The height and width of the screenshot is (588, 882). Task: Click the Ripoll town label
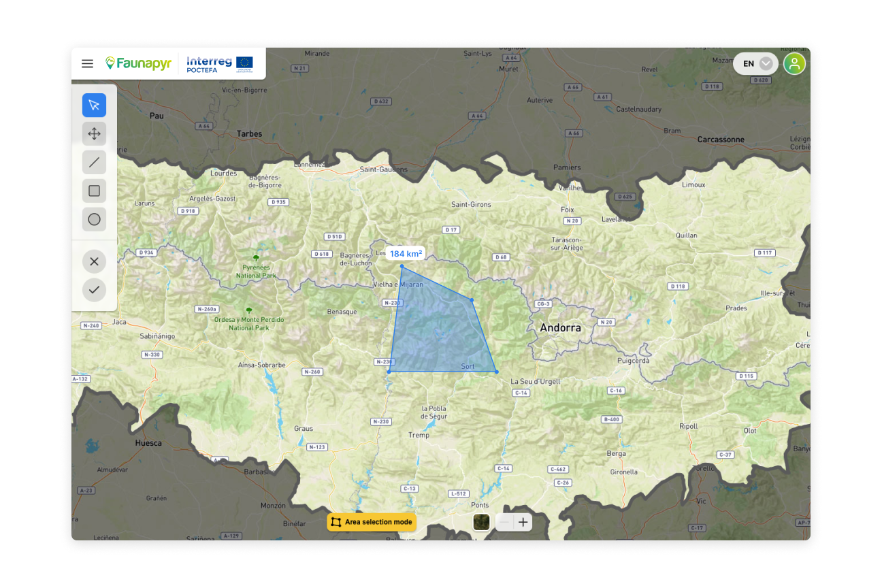(x=688, y=426)
